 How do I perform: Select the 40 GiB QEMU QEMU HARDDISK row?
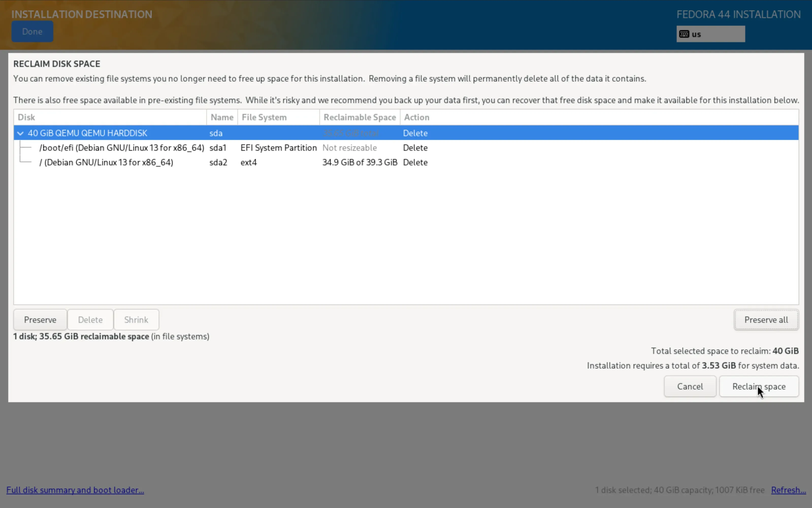point(406,133)
